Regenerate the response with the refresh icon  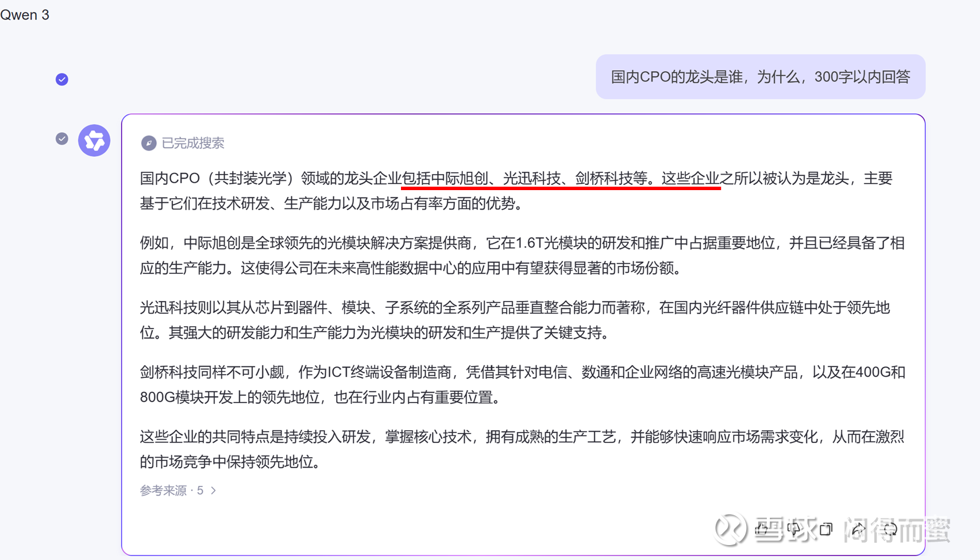[890, 529]
